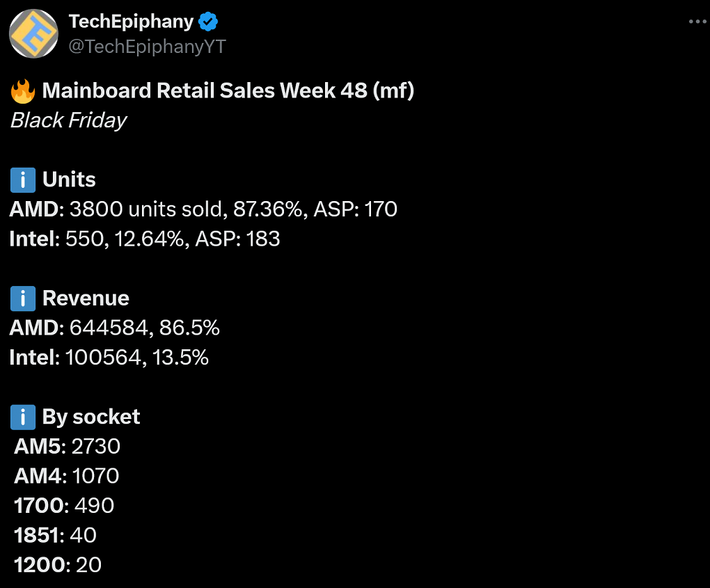Click the 1851 socket entry
Screen dimensions: 710x588
coord(55,536)
